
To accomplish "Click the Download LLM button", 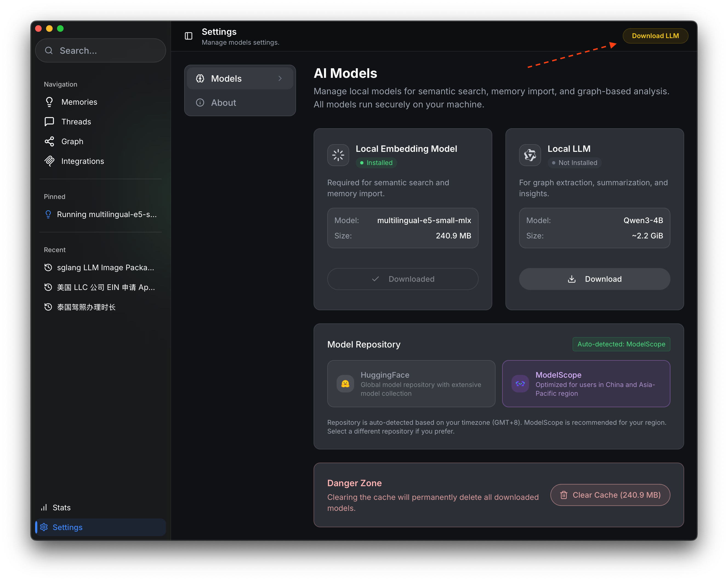I will pyautogui.click(x=655, y=36).
